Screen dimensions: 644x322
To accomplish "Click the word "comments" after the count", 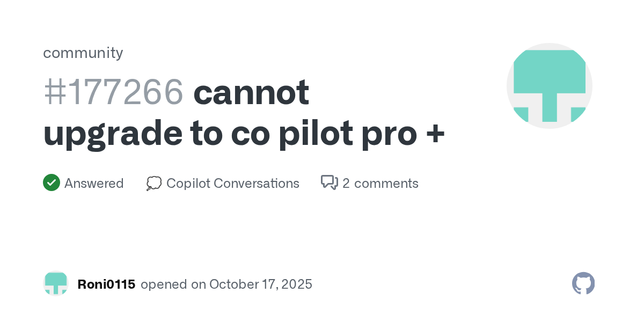I will 386,184.
